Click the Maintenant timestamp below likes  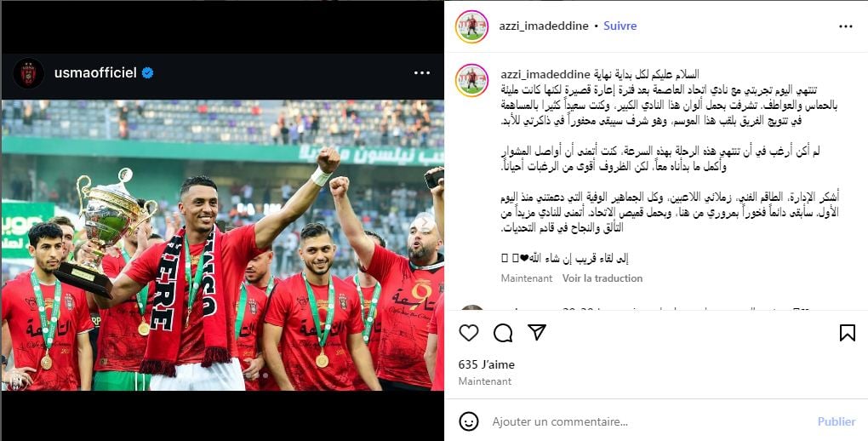[x=485, y=381]
